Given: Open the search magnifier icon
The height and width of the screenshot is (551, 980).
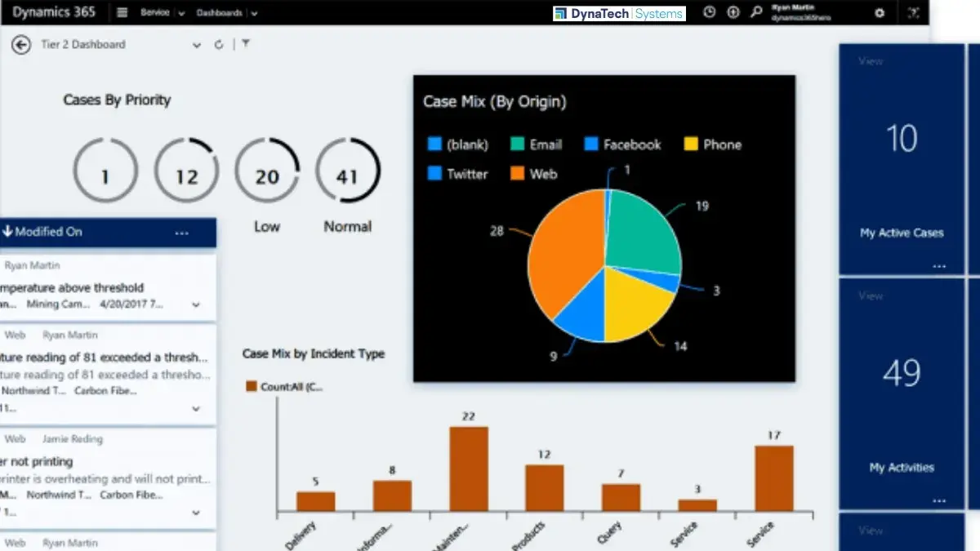Looking at the screenshot, I should (x=757, y=12).
